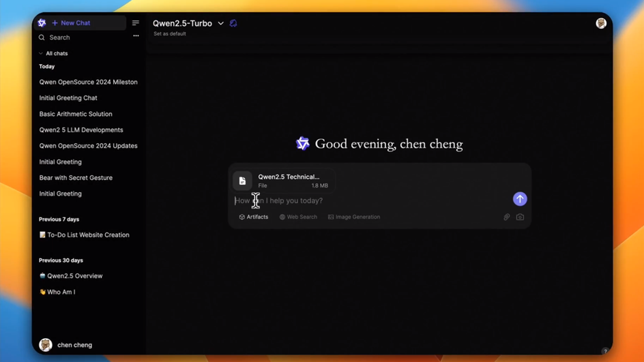
Task: Open Qwen OpenSource 2024 Mileston chat
Action: [x=88, y=82]
